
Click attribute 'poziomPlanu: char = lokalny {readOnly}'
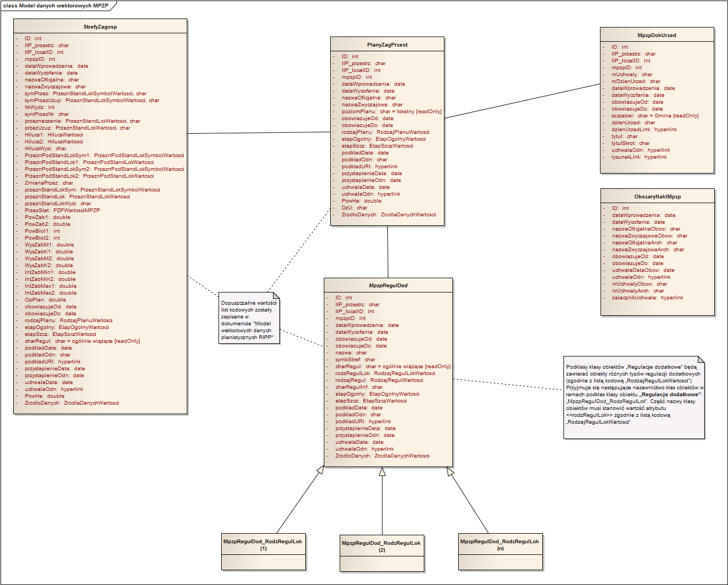pyautogui.click(x=392, y=112)
